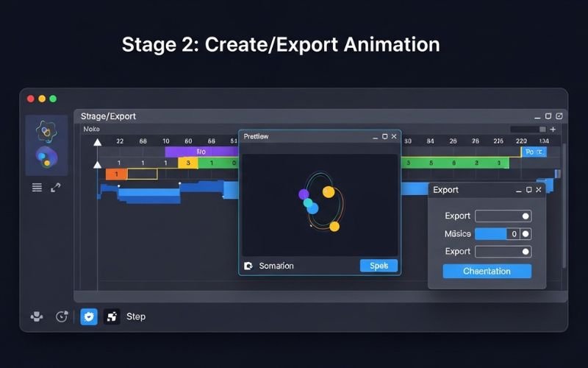Select the orange clip on the timeline
Screen dimensions: 588x368
point(116,174)
